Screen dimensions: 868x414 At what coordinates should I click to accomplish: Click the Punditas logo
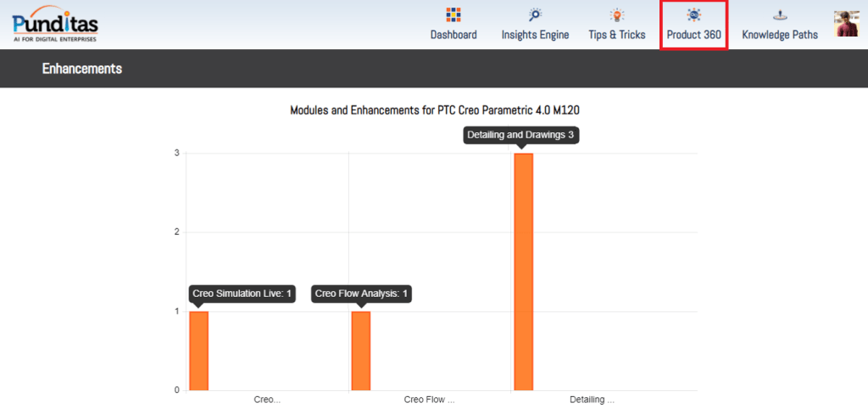55,24
